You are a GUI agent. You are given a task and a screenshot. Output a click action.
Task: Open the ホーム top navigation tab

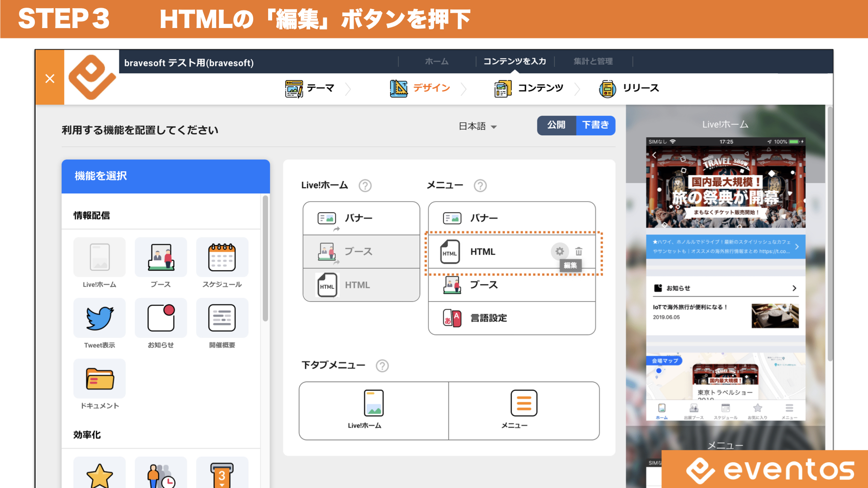[x=437, y=61]
